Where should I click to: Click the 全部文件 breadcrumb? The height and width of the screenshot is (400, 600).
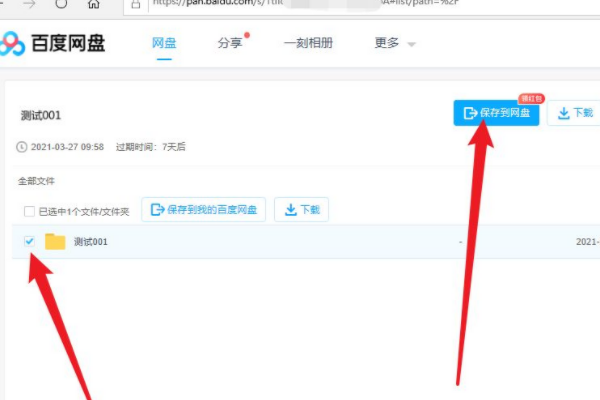pos(36,181)
